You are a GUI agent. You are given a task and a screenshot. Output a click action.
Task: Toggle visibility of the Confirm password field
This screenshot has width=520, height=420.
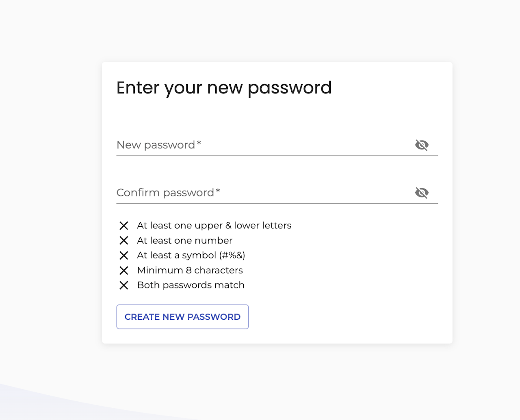point(422,193)
